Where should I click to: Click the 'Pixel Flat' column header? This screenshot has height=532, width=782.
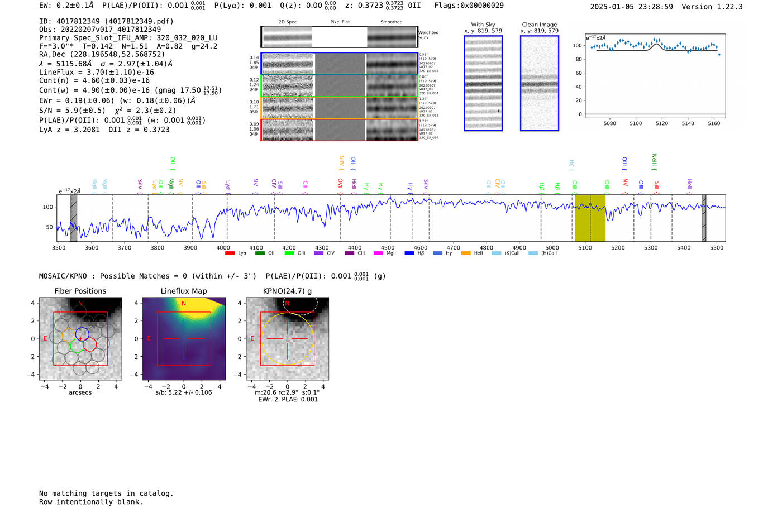coord(340,22)
